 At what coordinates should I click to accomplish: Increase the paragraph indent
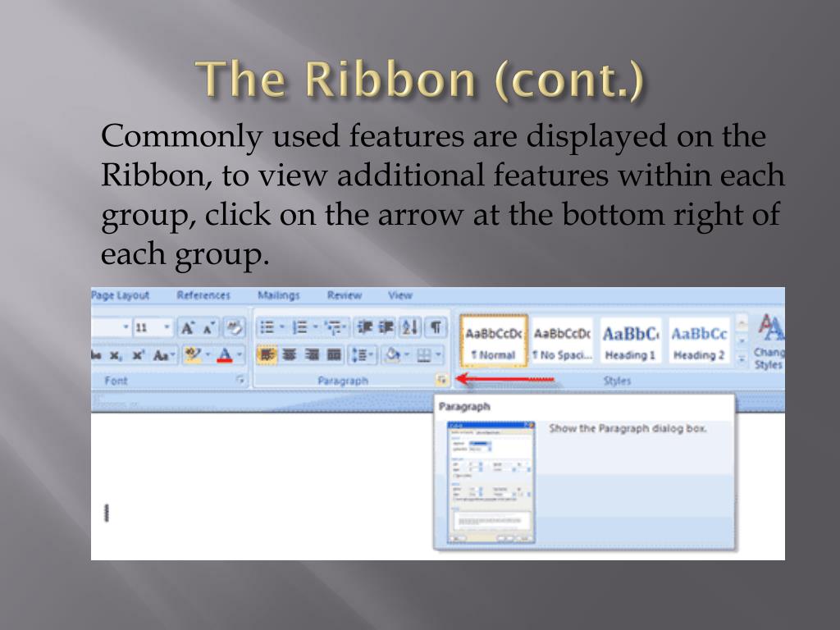point(386,326)
